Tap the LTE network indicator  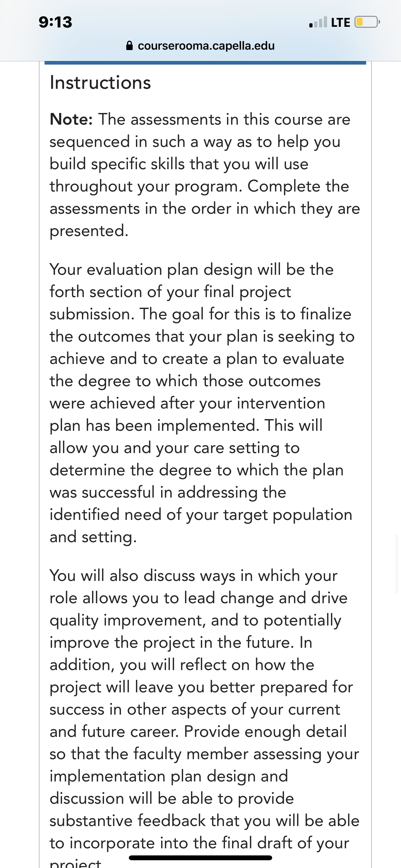pos(341,23)
